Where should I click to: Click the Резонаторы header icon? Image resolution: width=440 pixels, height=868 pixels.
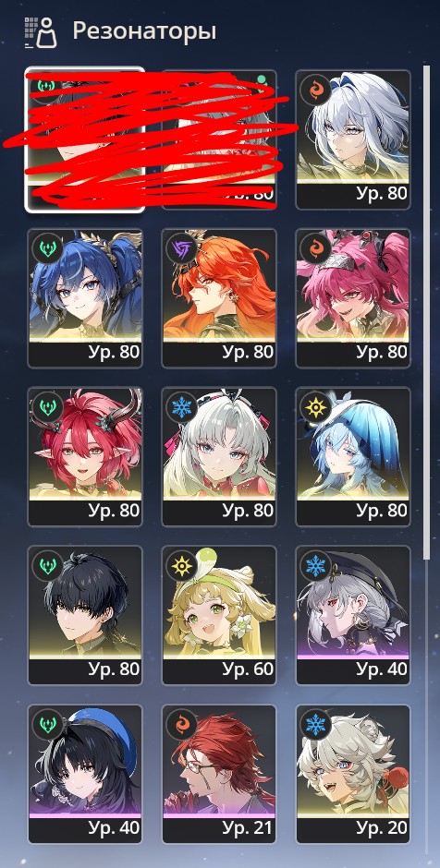click(42, 32)
